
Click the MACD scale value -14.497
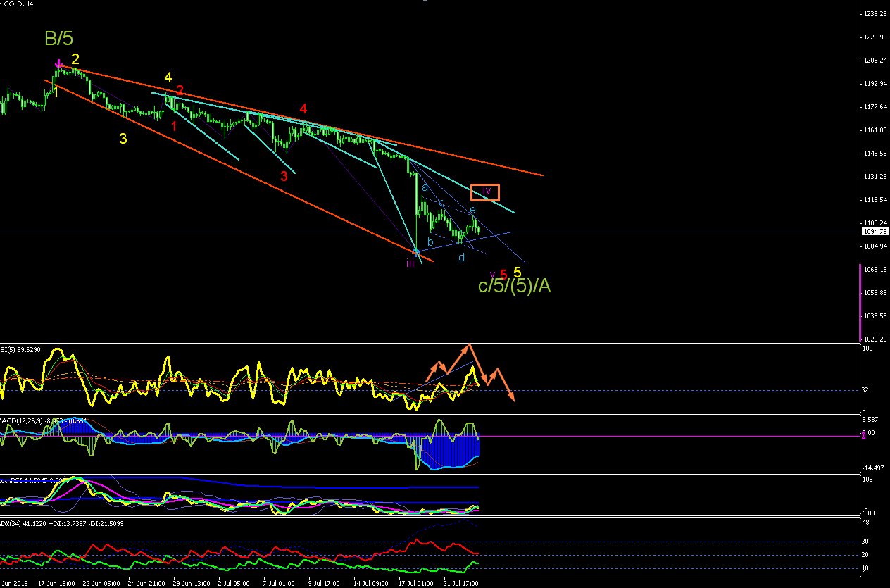pos(874,468)
